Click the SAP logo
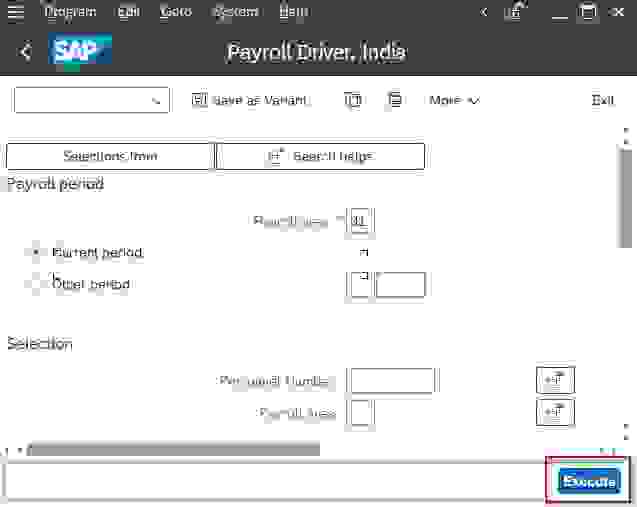This screenshot has height=507, width=637. (80, 50)
